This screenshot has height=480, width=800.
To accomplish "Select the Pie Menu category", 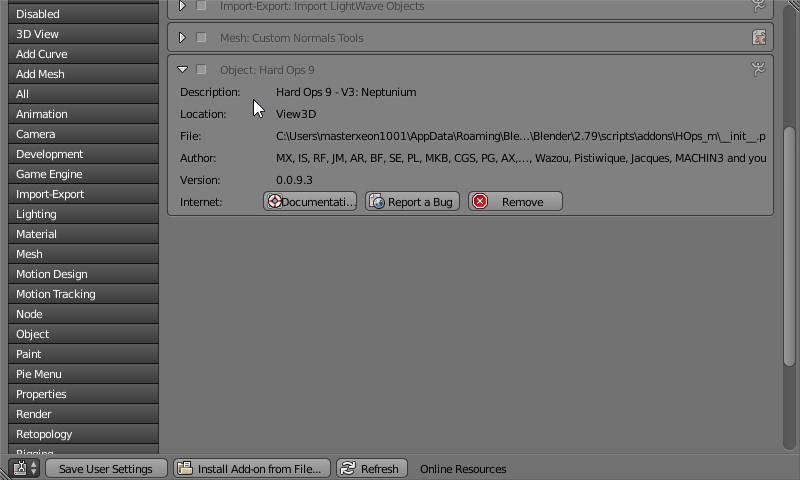I will tap(83, 374).
